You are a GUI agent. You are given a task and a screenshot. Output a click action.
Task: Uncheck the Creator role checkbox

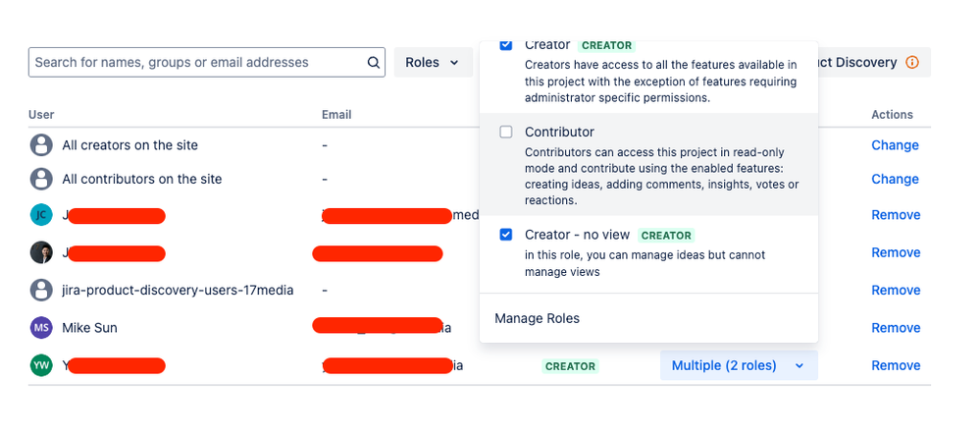(506, 45)
